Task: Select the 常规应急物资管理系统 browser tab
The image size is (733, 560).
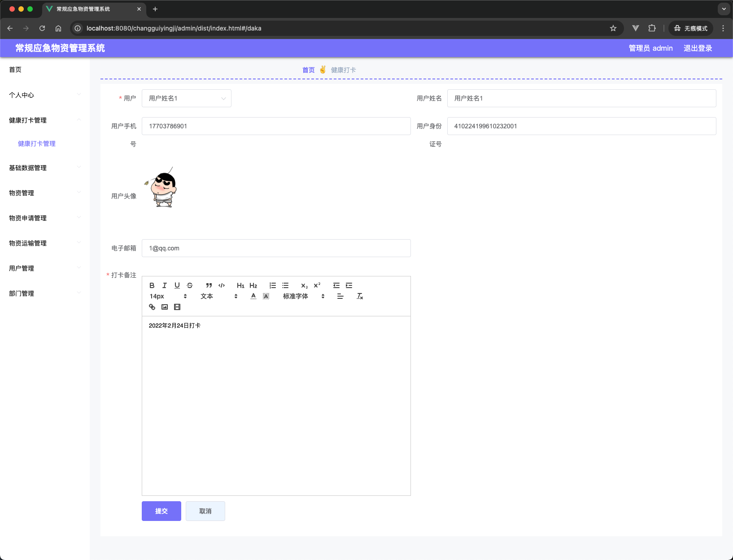Action: tap(94, 9)
